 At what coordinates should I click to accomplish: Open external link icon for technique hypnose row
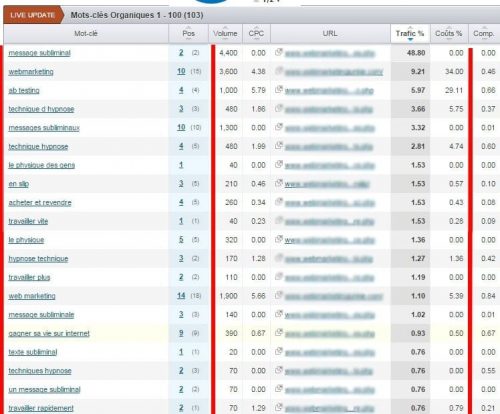coord(279,146)
